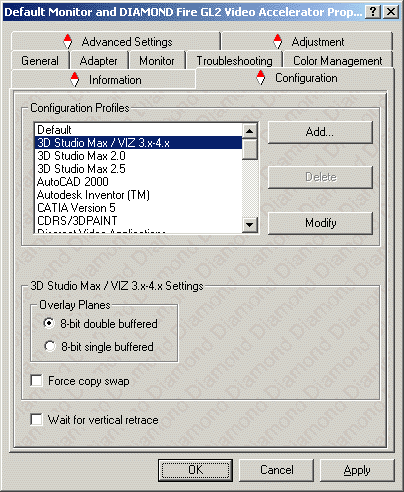The width and height of the screenshot is (404, 492).
Task: Open the Monitor tab
Action: pos(157,61)
